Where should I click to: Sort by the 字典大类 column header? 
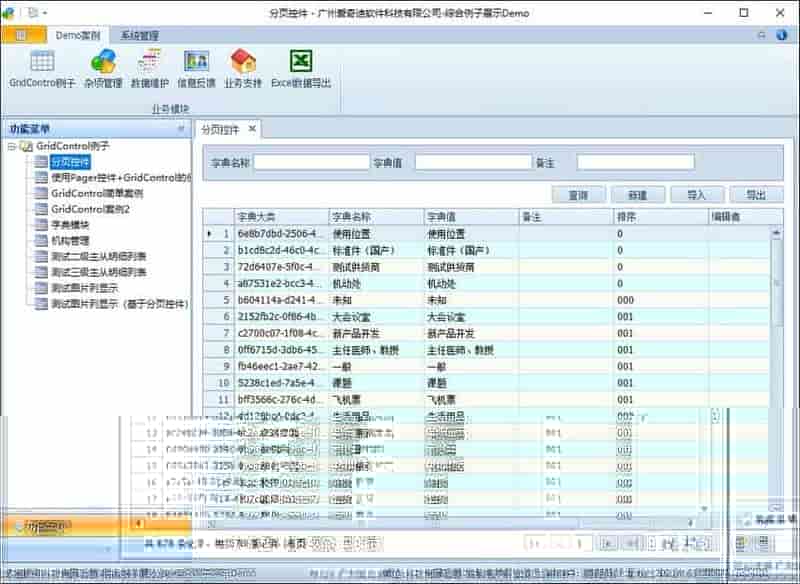click(281, 217)
